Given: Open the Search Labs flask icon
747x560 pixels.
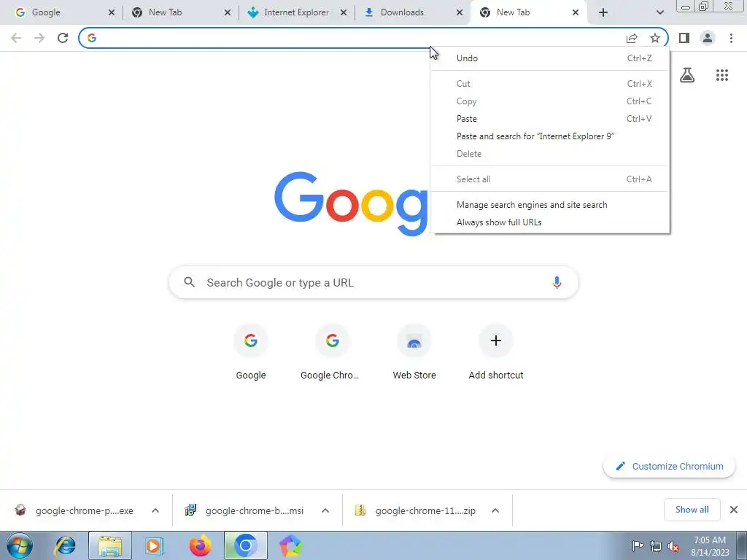Looking at the screenshot, I should tap(687, 75).
